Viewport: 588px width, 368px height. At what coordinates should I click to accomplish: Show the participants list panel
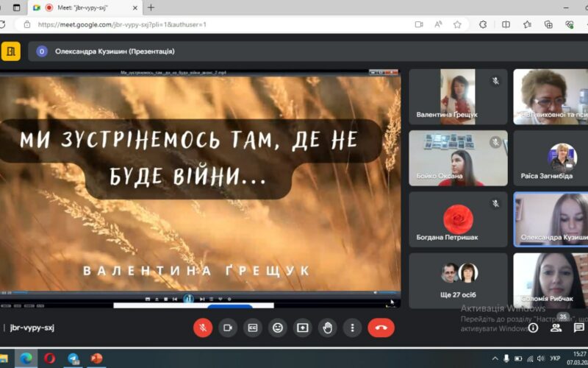pos(557,328)
